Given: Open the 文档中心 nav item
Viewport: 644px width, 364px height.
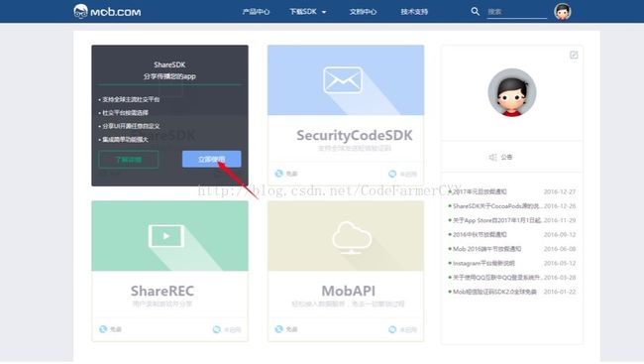Looking at the screenshot, I should (363, 12).
